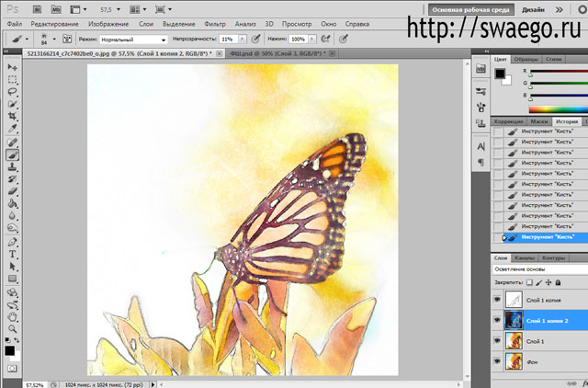Toggle tablet pressure for opacity
The height and width of the screenshot is (388, 588).
[255, 39]
